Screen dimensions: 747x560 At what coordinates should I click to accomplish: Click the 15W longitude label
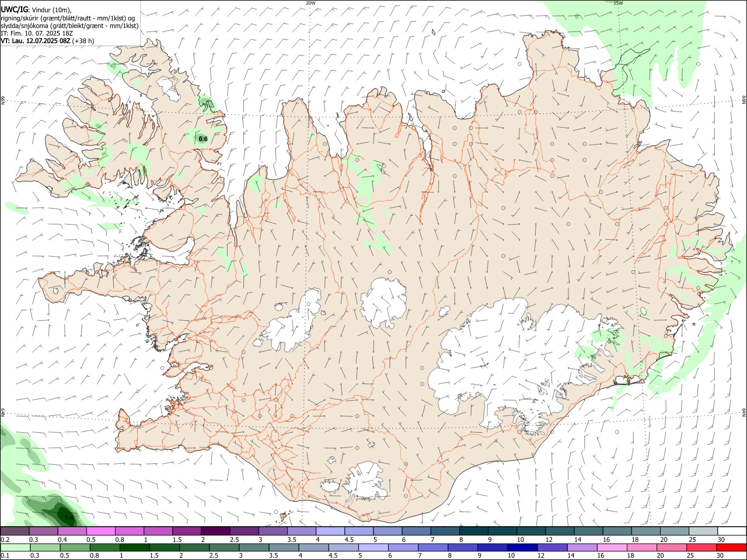point(618,3)
